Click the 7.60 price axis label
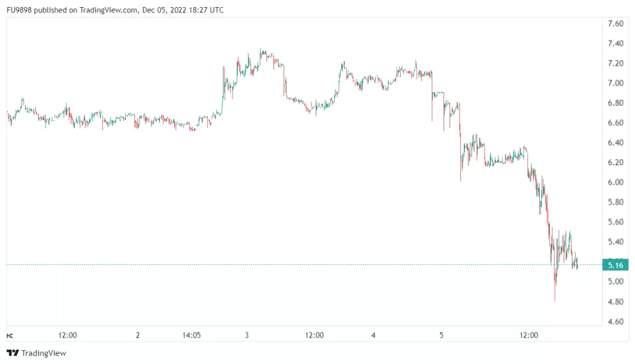Image resolution: width=635 pixels, height=364 pixels. coord(615,24)
